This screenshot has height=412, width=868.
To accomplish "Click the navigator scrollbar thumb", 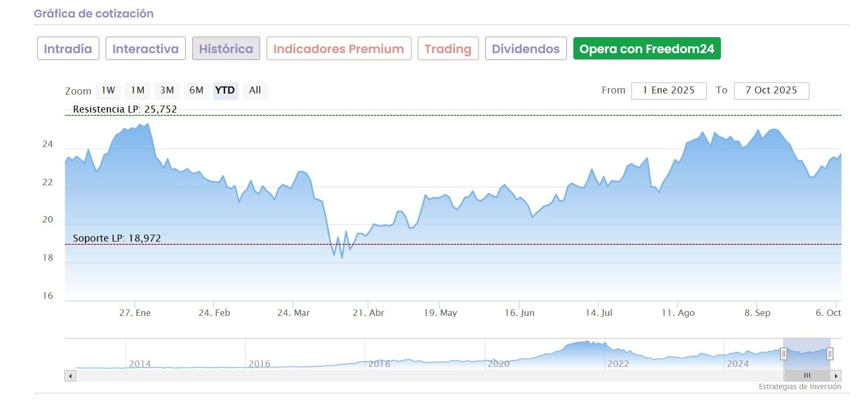I will tap(807, 376).
